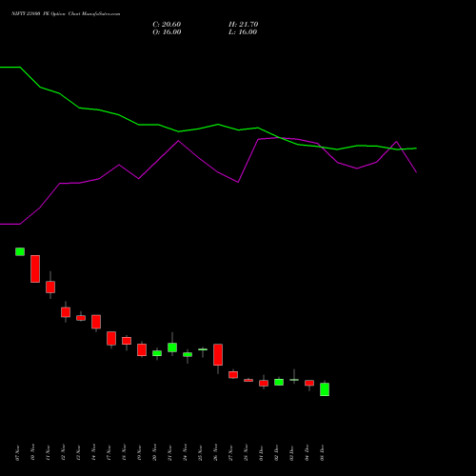Select the red candlestick for 19 Nov

tap(142, 349)
